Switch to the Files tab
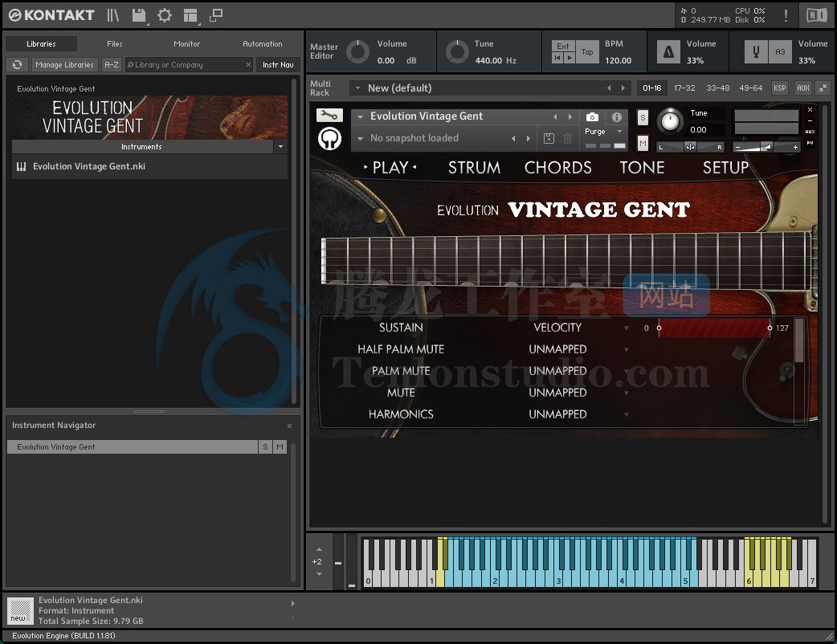Image resolution: width=837 pixels, height=644 pixels. 113,43
